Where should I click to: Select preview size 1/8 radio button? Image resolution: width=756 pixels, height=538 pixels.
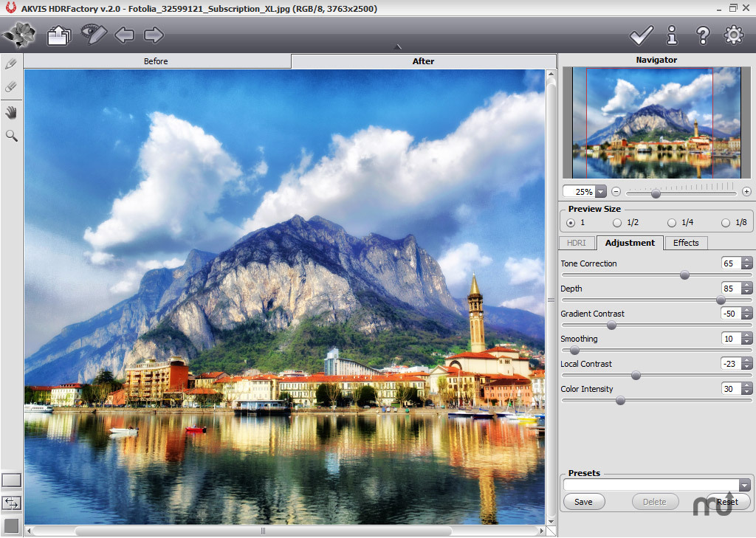(726, 223)
